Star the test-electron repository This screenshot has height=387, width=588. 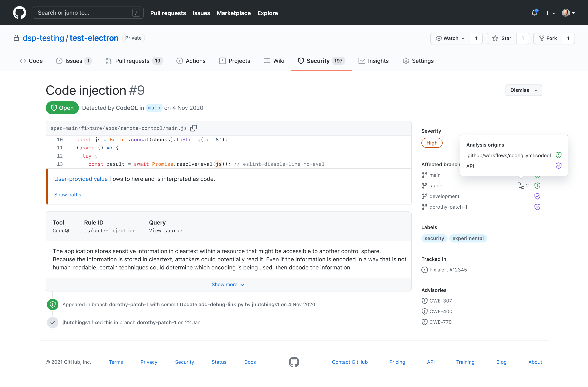pos(501,38)
